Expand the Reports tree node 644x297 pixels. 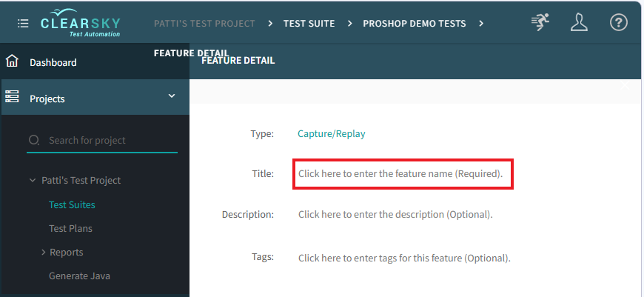pos(44,253)
